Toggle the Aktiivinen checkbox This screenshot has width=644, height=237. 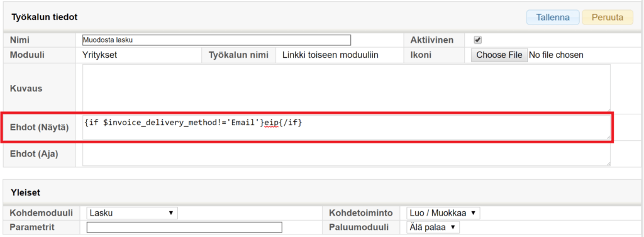coord(478,40)
